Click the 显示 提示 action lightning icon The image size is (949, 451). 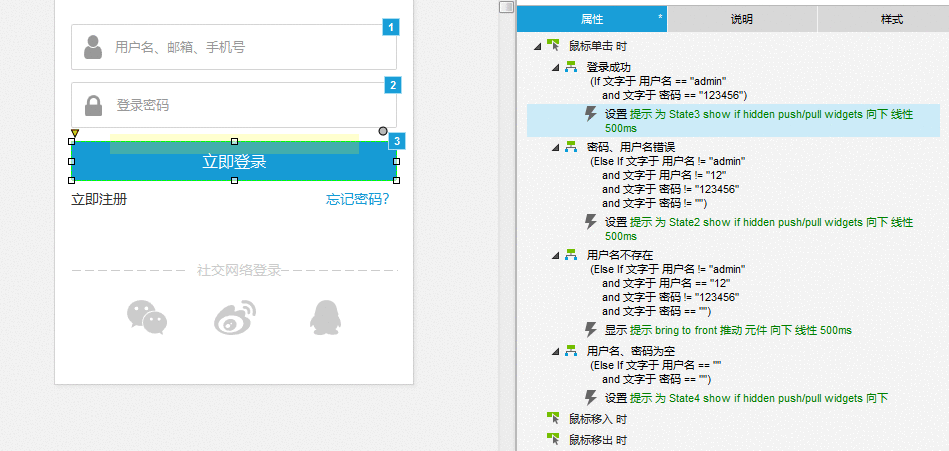591,330
